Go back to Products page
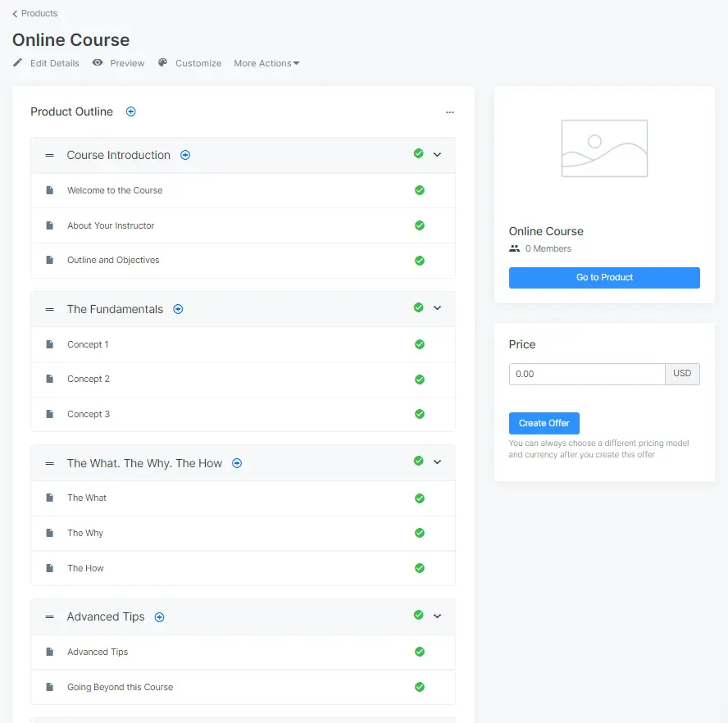 click(x=35, y=13)
